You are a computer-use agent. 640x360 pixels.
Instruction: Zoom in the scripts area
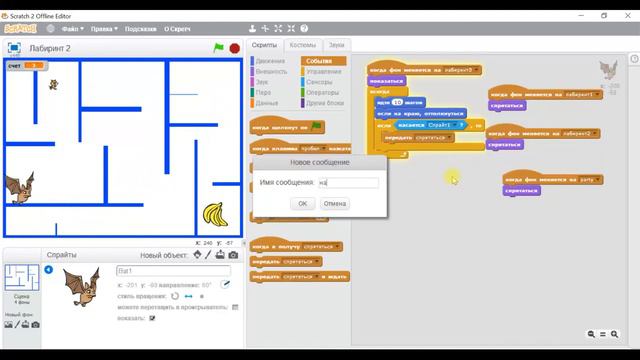615,334
